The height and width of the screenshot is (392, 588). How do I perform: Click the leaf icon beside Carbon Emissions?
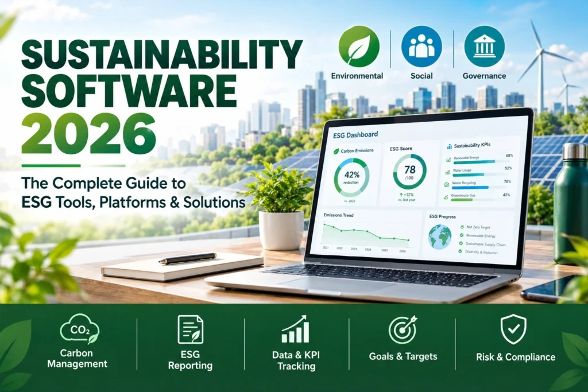click(336, 152)
